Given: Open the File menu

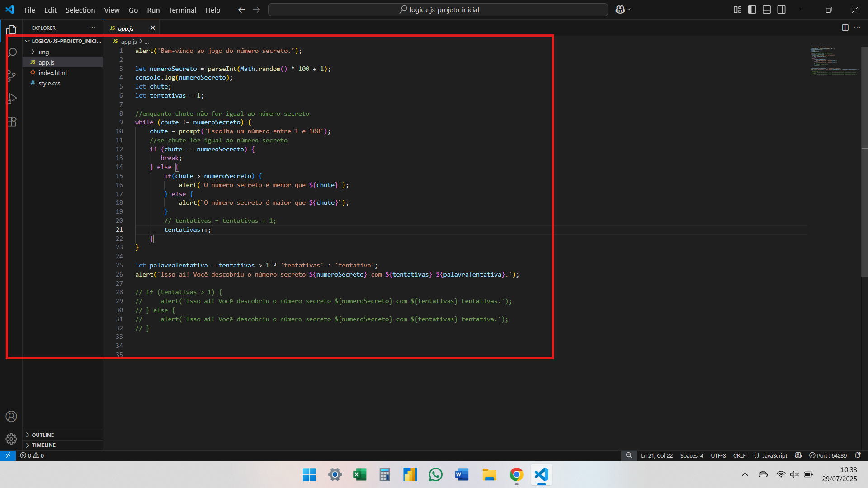Looking at the screenshot, I should (x=30, y=10).
